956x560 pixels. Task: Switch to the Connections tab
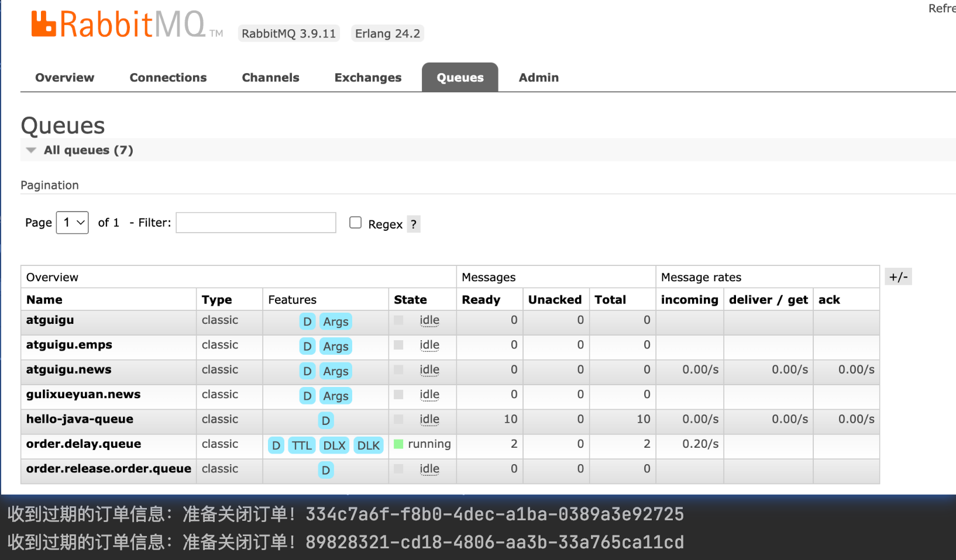click(x=168, y=78)
